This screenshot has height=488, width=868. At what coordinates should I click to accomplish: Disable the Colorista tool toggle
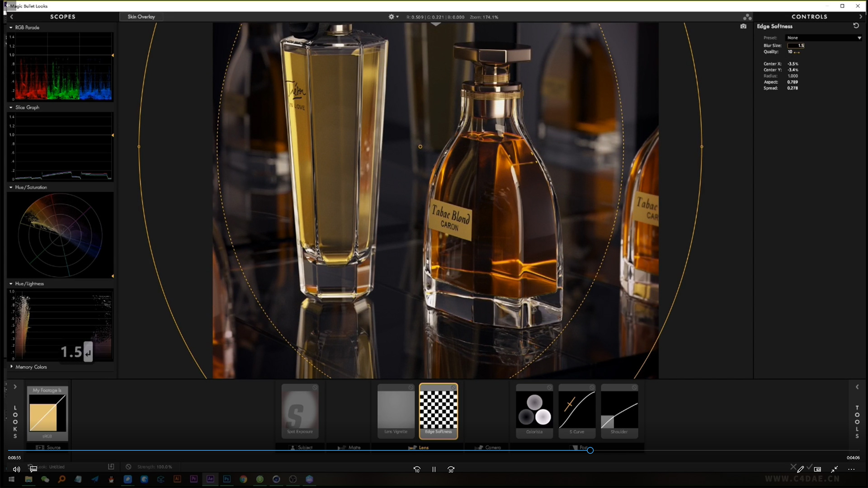[549, 388]
